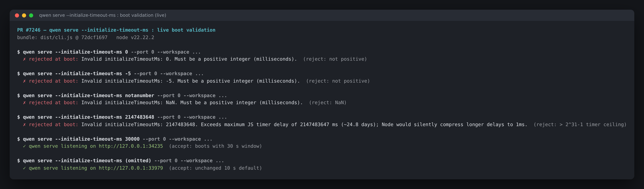This screenshot has width=644, height=189.
Task: Click the '(accept: unchanged 10 s default)' note
Action: [x=215, y=168]
